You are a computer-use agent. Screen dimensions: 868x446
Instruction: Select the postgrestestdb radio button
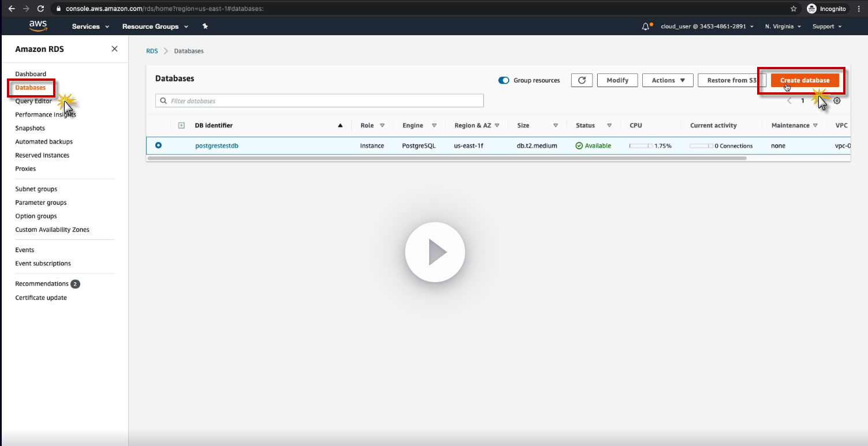(x=158, y=145)
